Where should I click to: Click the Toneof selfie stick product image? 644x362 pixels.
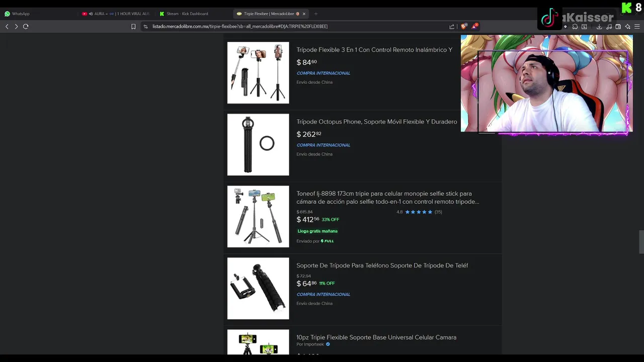tap(258, 217)
